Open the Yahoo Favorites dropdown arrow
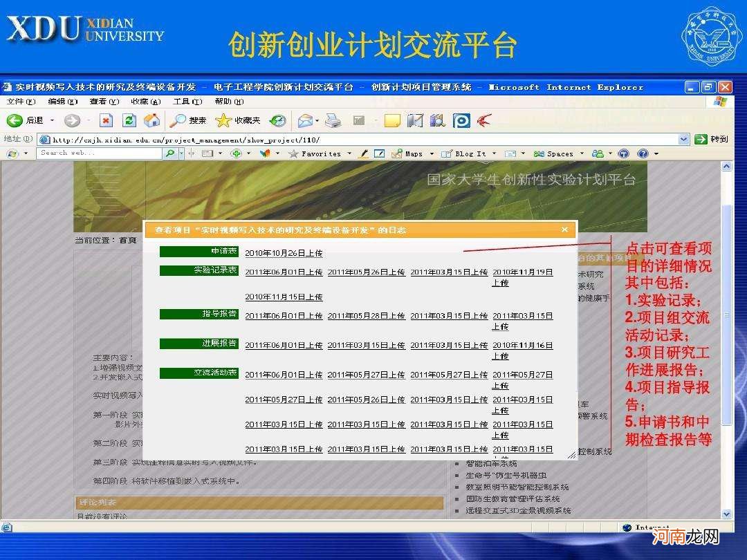Image resolution: width=747 pixels, height=560 pixels. tap(351, 153)
